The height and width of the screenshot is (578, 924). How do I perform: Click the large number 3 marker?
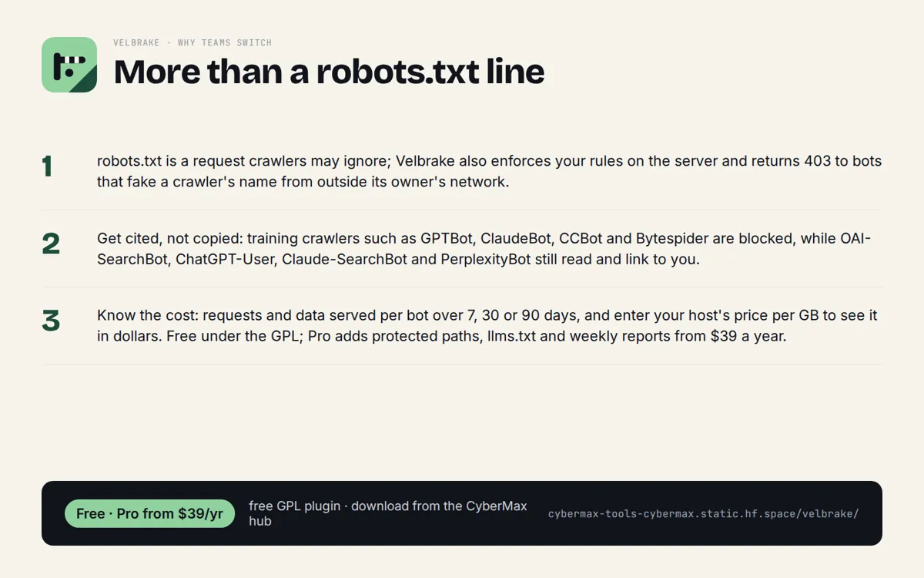(51, 321)
